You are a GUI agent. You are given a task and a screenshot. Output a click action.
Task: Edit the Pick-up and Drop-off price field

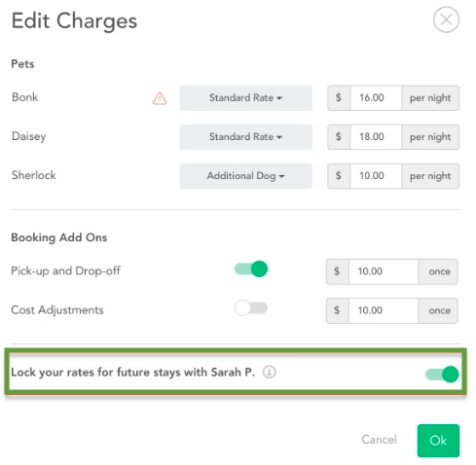coord(384,271)
